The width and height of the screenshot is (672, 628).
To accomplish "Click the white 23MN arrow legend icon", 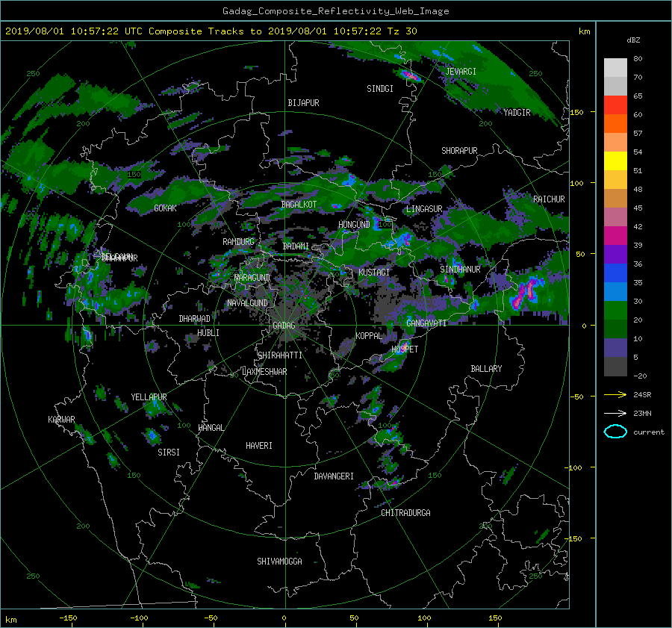I will 615,414.
